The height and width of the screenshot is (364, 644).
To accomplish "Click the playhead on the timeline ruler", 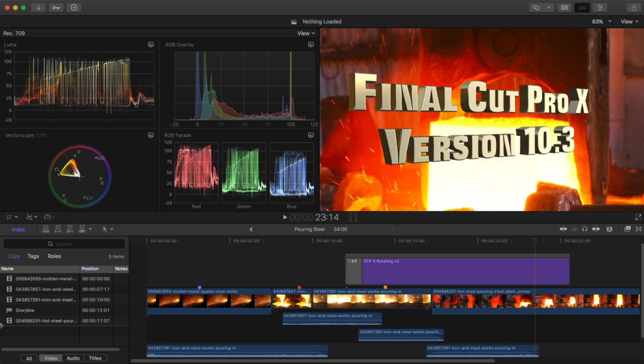I will (x=535, y=240).
